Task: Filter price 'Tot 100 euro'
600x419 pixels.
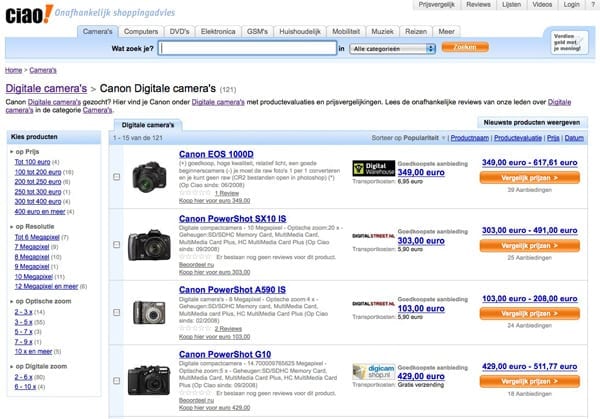Action: coord(33,162)
